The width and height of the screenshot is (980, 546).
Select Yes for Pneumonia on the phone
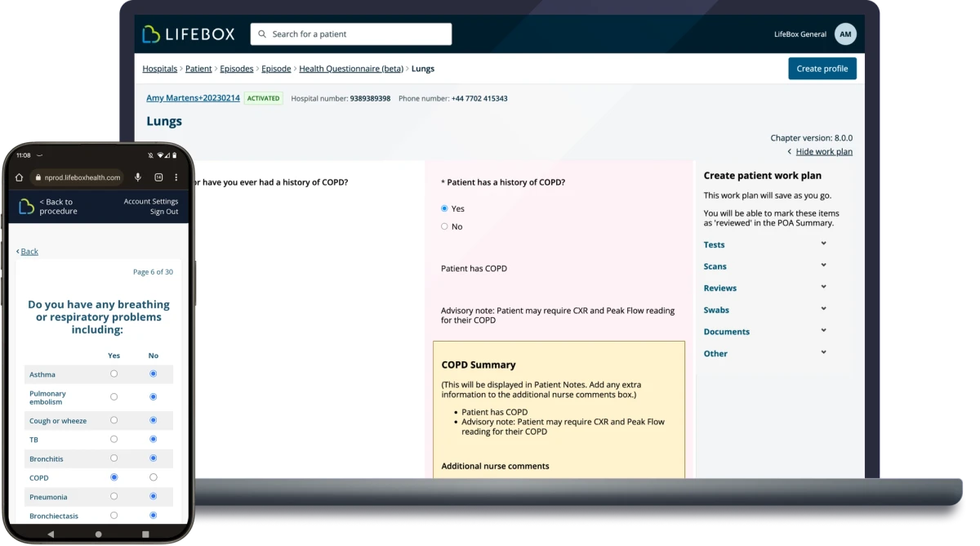[114, 496]
